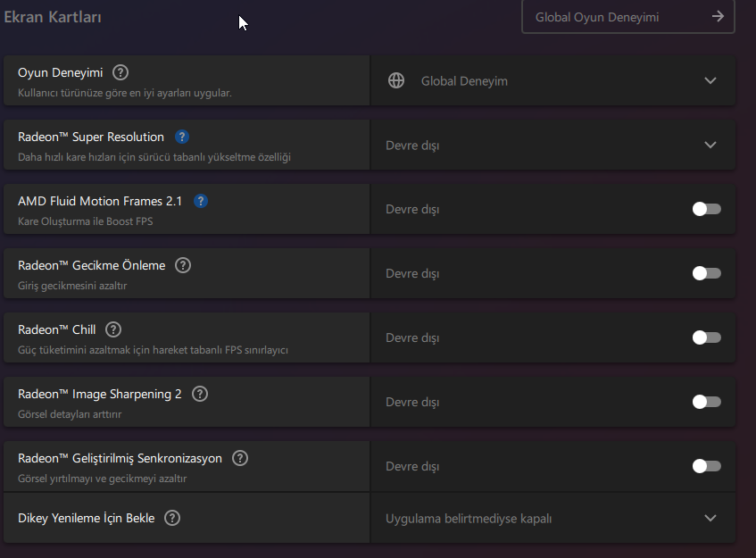
Task: Enable Radeon Image Sharpening 2 switch
Action: [x=707, y=402]
